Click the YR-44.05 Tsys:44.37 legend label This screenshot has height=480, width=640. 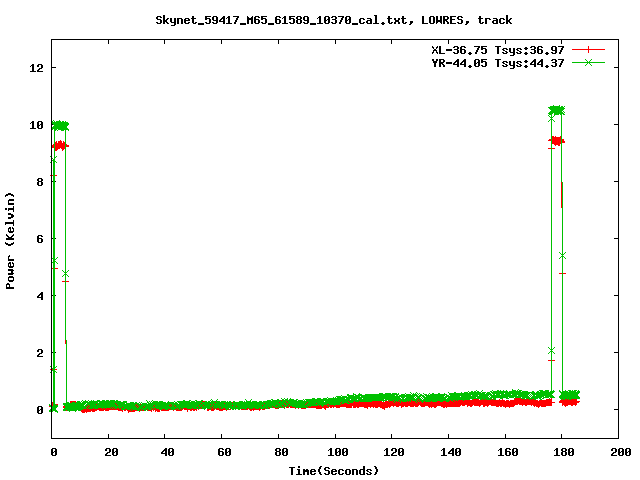pos(498,63)
